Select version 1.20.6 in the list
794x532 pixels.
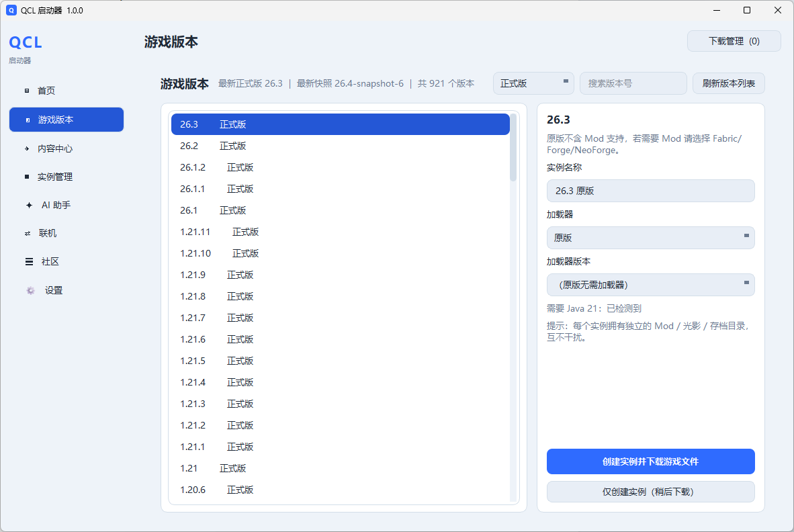[341, 490]
